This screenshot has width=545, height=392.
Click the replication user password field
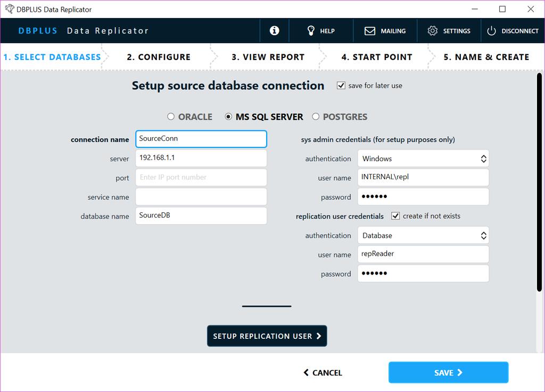point(423,273)
